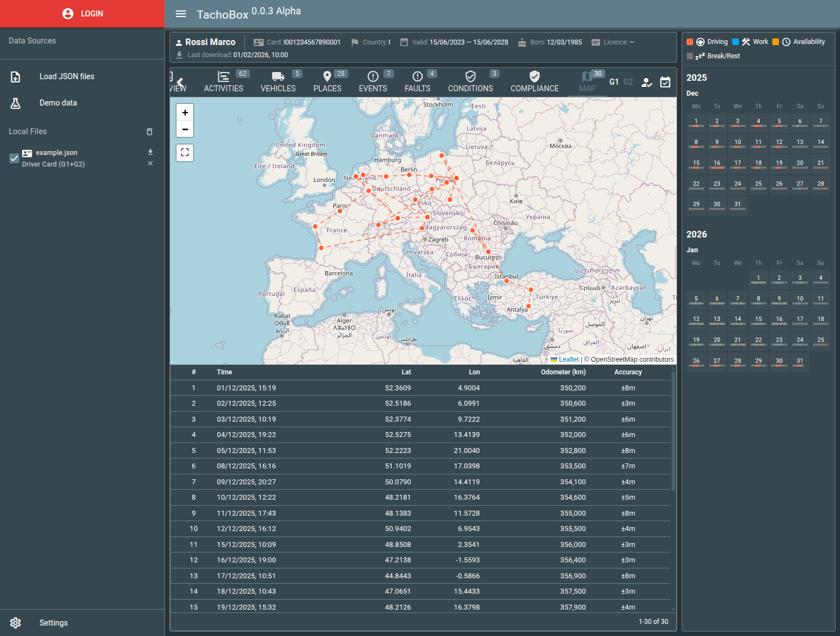This screenshot has height=636, width=840.
Task: Open the Leaflet attribution link
Action: (568, 360)
